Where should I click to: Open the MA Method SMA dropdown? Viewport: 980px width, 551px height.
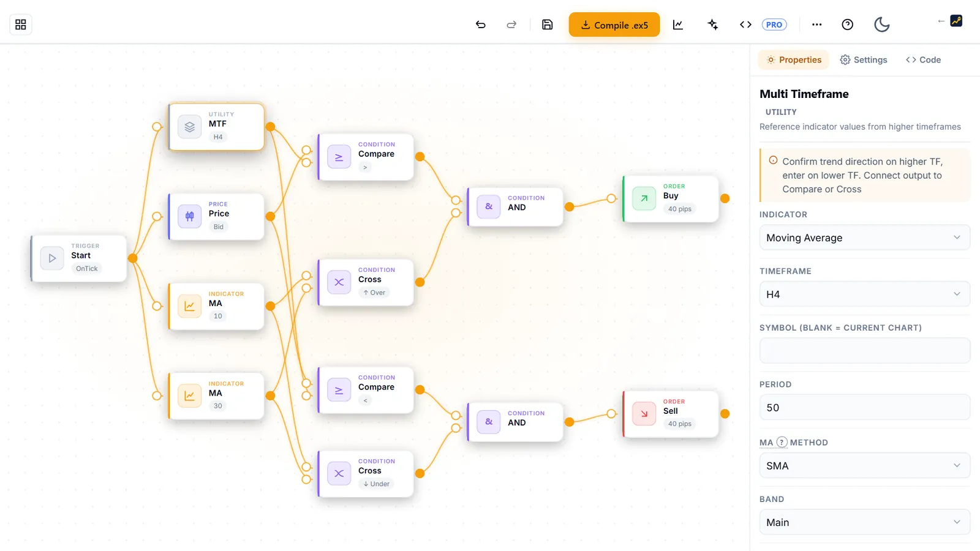click(864, 465)
